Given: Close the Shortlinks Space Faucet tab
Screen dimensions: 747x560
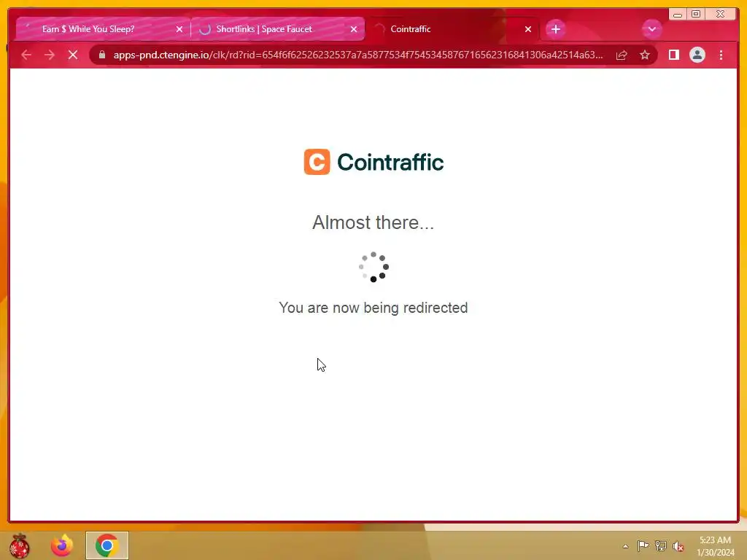Looking at the screenshot, I should click(x=354, y=29).
